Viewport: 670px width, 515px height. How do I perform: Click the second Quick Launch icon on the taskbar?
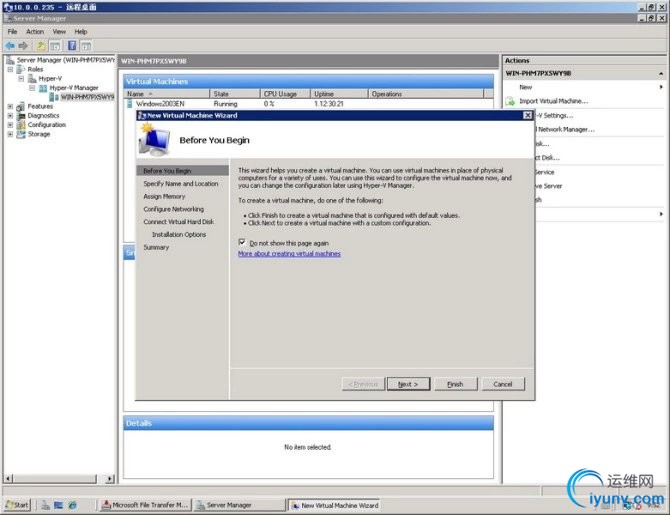(x=59, y=505)
